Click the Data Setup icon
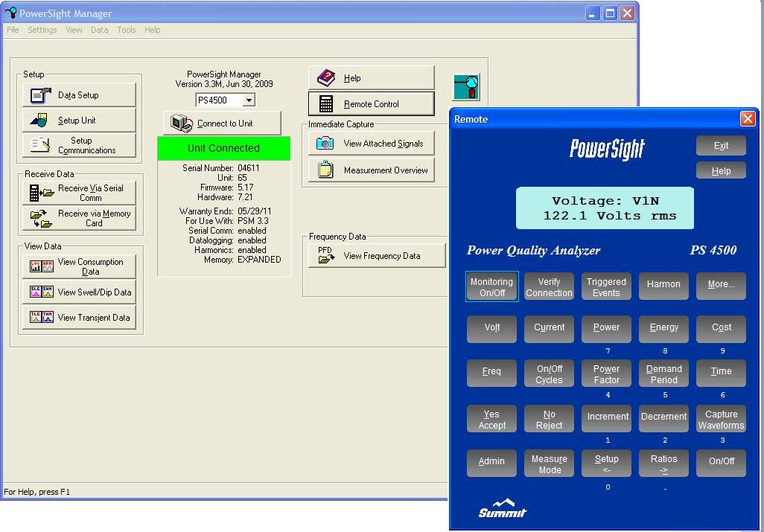 pos(40,95)
